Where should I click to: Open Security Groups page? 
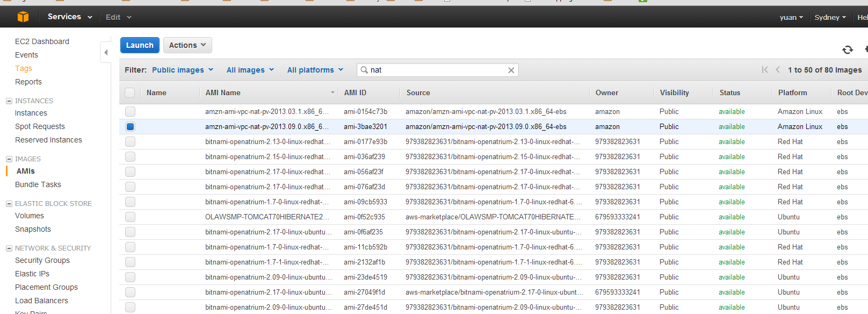42,260
